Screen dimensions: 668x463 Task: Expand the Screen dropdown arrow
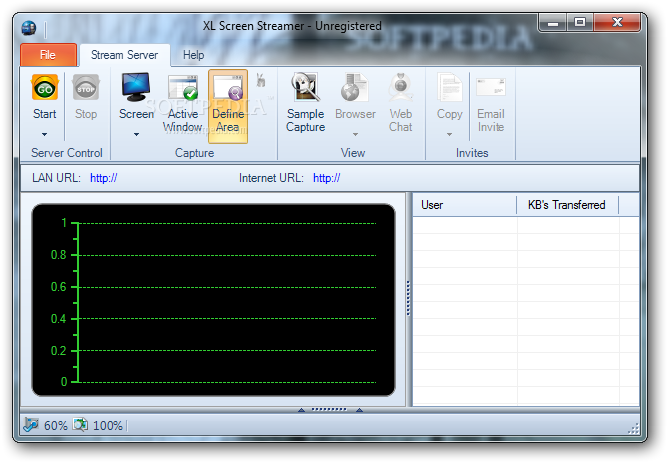pyautogui.click(x=136, y=135)
